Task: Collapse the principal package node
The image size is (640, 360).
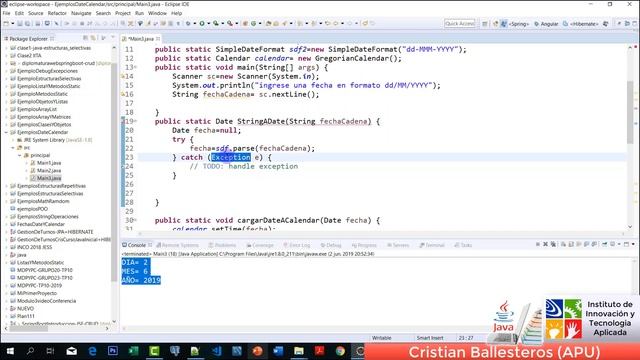Action: (19, 155)
